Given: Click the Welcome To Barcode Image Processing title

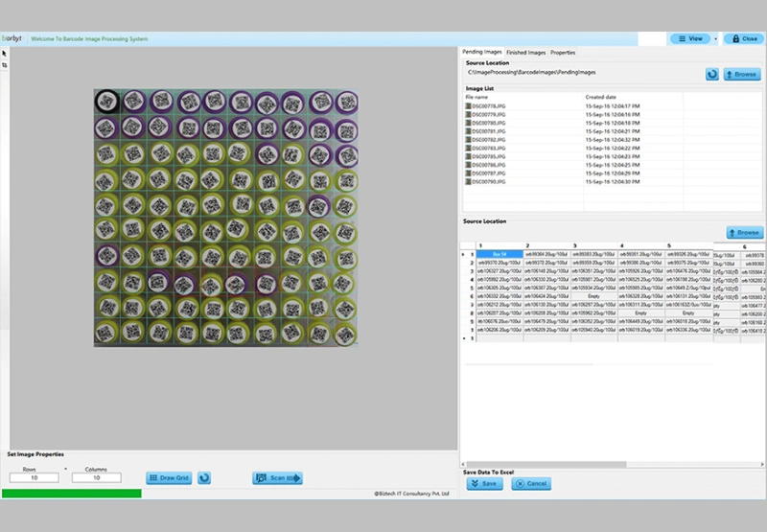Looking at the screenshot, I should (89, 38).
